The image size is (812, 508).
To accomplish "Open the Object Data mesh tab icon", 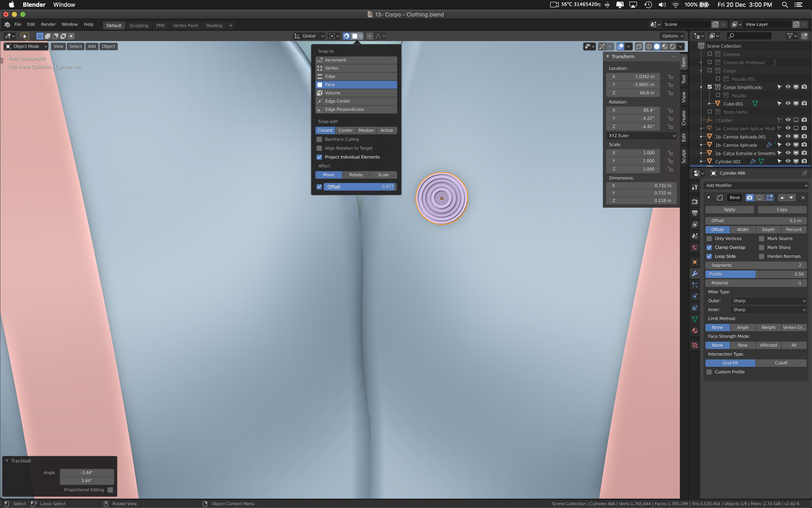I will point(695,319).
